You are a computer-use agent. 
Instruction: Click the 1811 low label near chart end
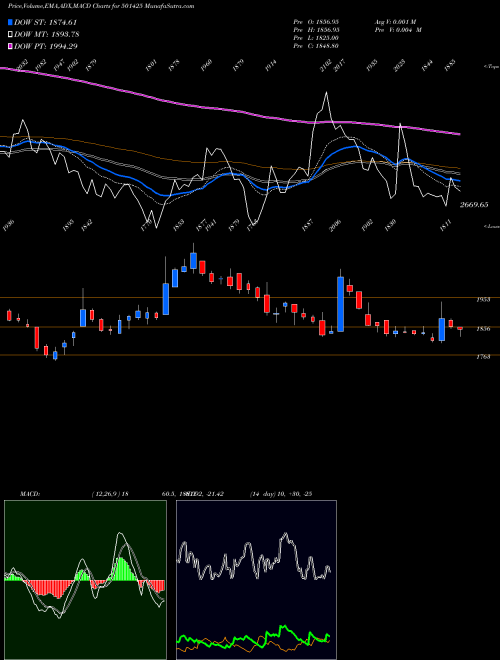pyautogui.click(x=445, y=225)
